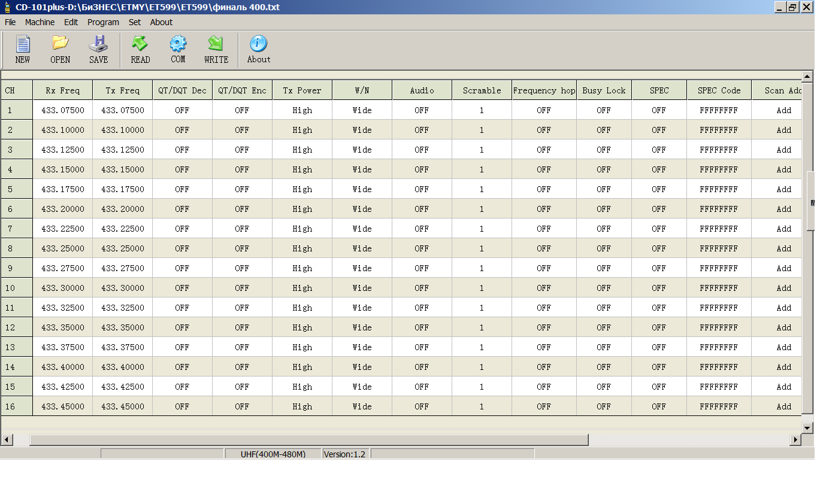Click the horizontal scrollbar thumb
This screenshot has height=504, width=817.
pyautogui.click(x=309, y=439)
